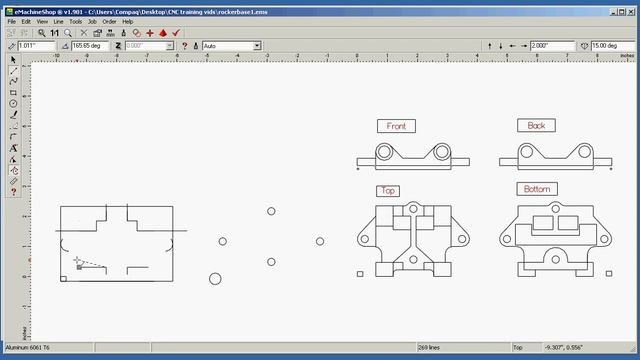Click the 269 lines status entry
The height and width of the screenshot is (360, 640).
(429, 348)
